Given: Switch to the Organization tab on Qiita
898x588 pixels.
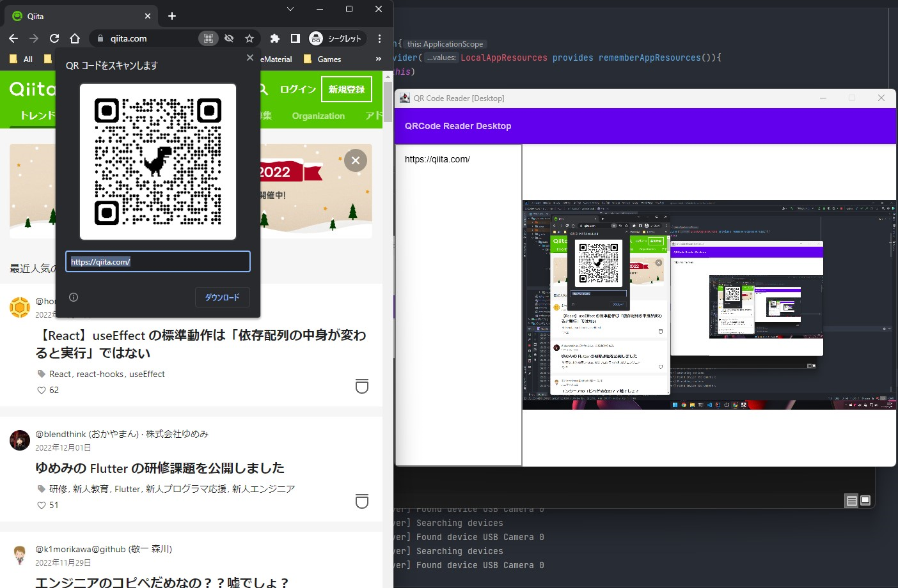Looking at the screenshot, I should [318, 116].
